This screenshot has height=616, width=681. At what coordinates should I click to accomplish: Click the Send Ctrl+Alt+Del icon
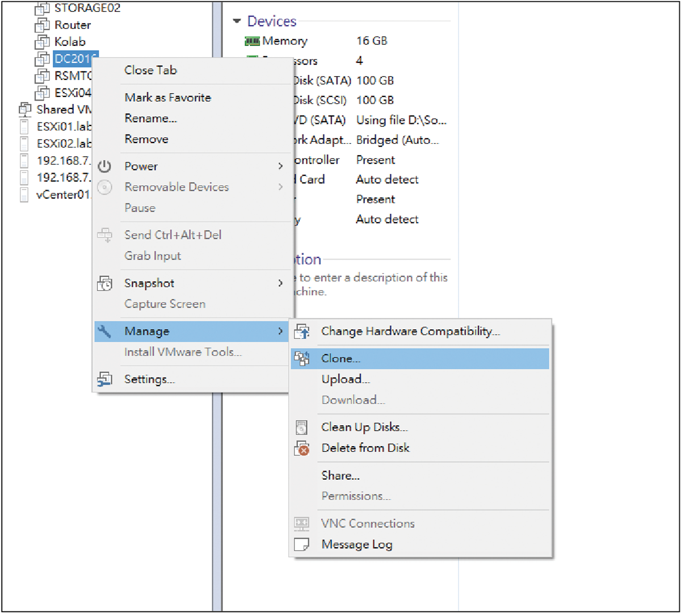pyautogui.click(x=104, y=235)
